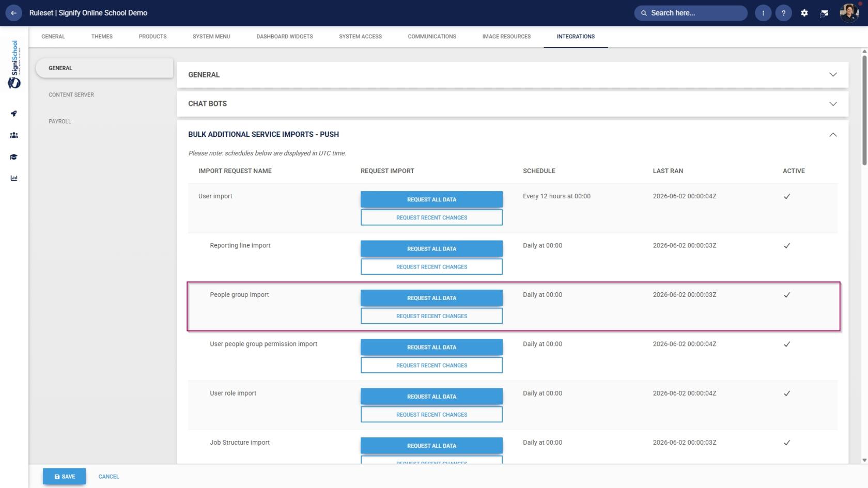Request all data for User role import
The height and width of the screenshot is (488, 868).
point(431,396)
